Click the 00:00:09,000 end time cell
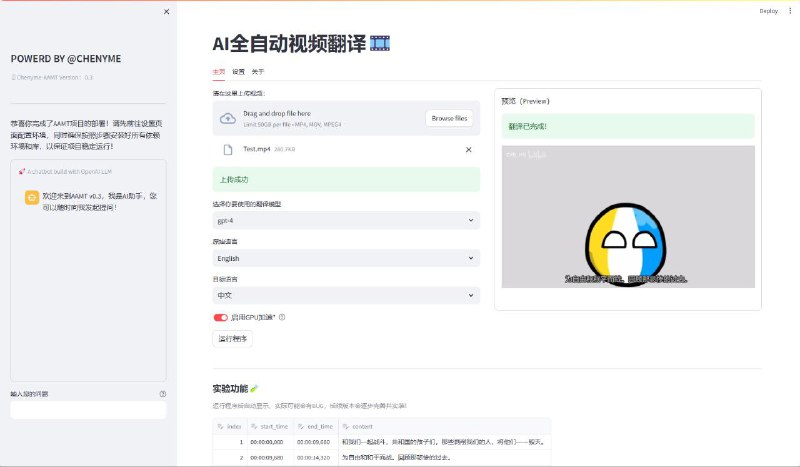Viewport: 800px width, 467px height. coord(316,442)
